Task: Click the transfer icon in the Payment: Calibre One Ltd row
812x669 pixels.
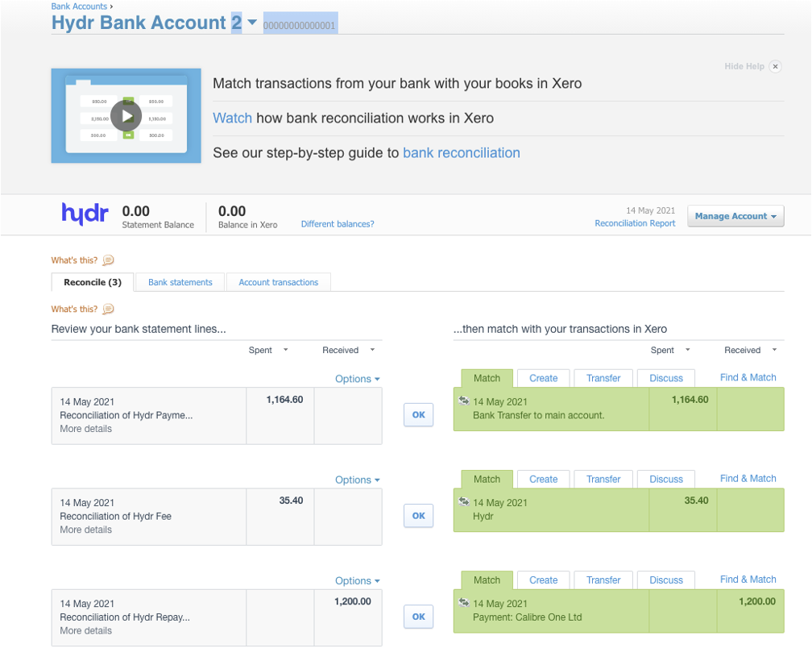Action: click(464, 603)
